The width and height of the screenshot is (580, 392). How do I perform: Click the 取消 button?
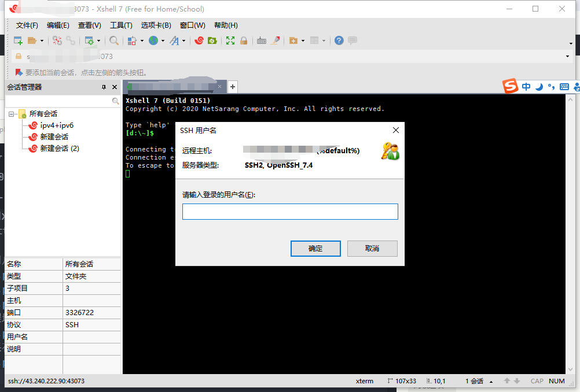(372, 249)
